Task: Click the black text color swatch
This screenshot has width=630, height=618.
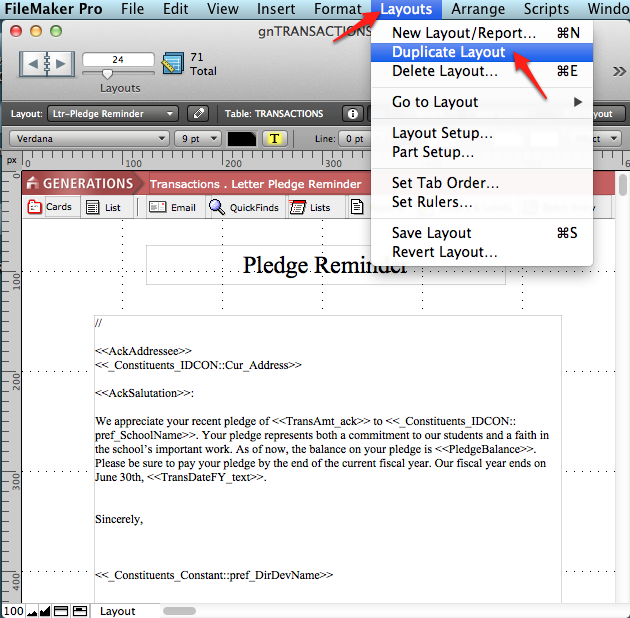Action: pos(241,139)
